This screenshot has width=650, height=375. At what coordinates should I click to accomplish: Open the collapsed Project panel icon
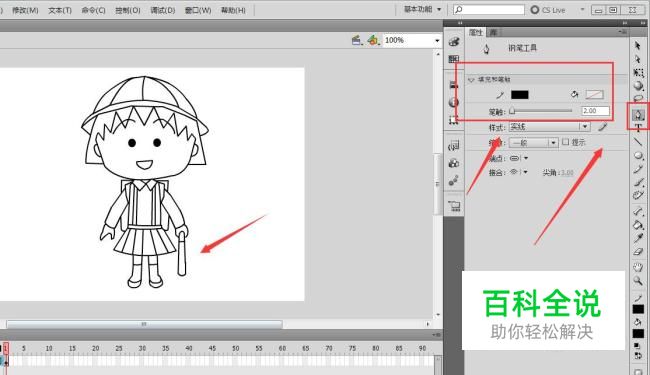point(454,206)
